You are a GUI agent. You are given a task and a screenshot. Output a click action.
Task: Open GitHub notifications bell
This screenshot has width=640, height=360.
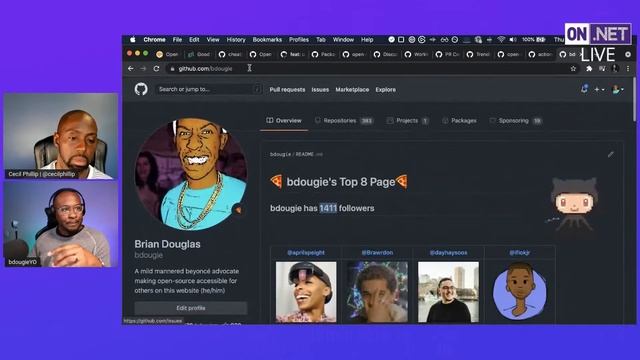584,89
